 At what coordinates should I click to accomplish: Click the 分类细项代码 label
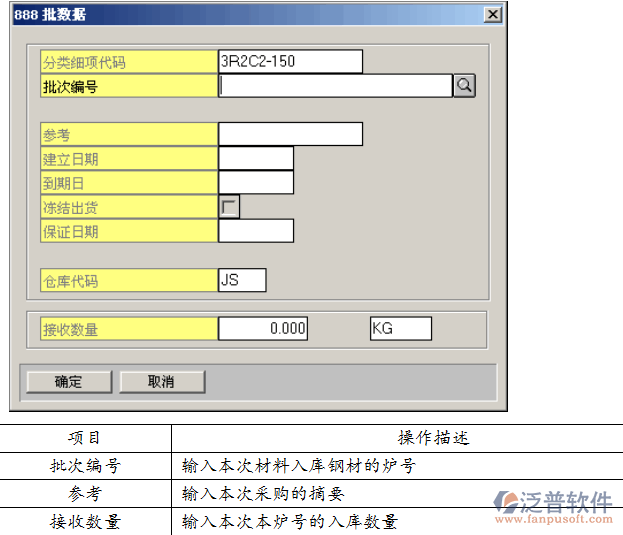coord(129,62)
